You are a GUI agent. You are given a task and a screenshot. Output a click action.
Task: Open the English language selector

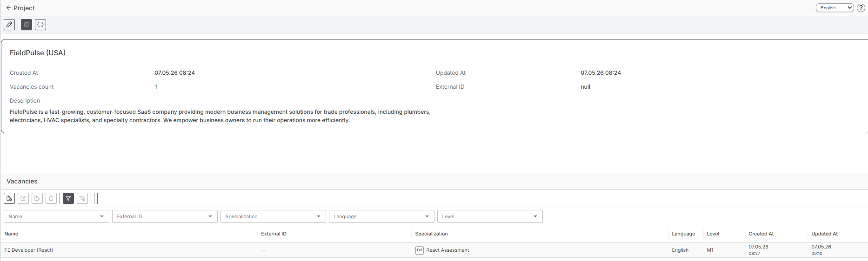835,8
